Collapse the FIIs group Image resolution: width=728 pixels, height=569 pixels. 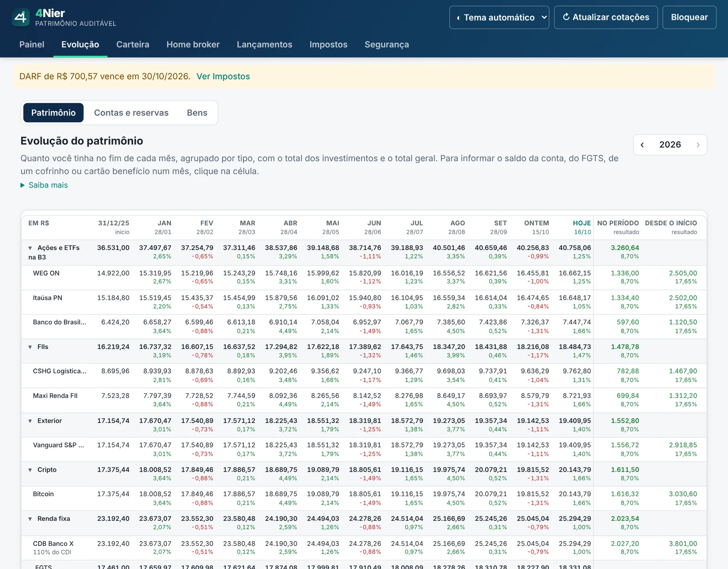pyautogui.click(x=30, y=347)
